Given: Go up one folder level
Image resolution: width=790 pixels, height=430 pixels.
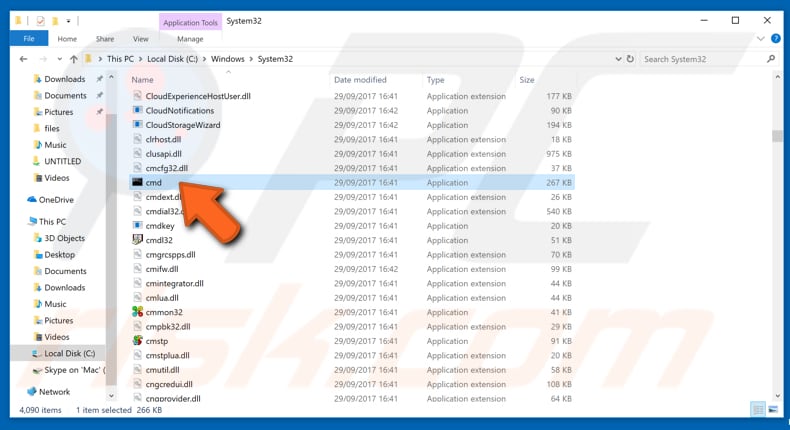Looking at the screenshot, I should tap(74, 59).
